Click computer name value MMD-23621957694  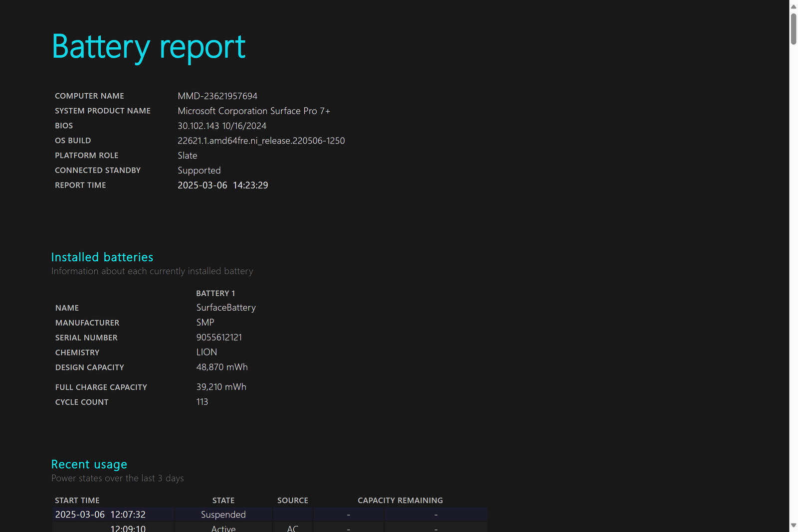pyautogui.click(x=217, y=96)
